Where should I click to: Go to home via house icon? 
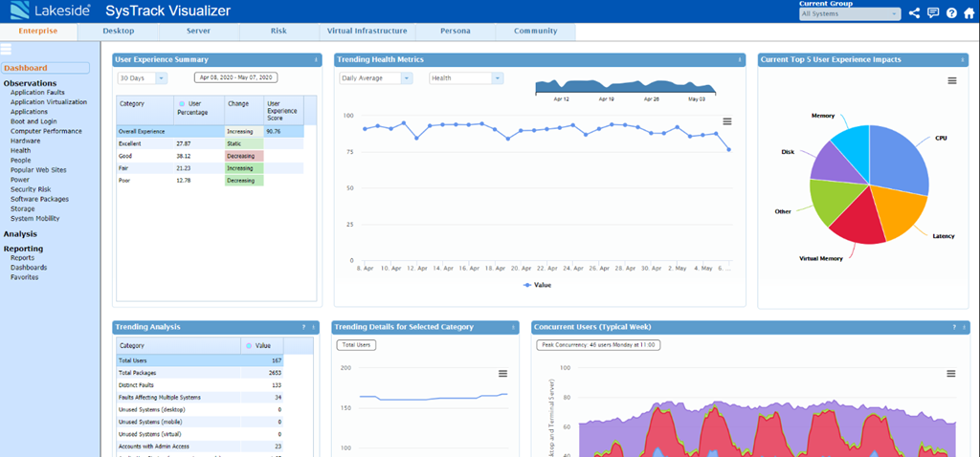pos(969,13)
